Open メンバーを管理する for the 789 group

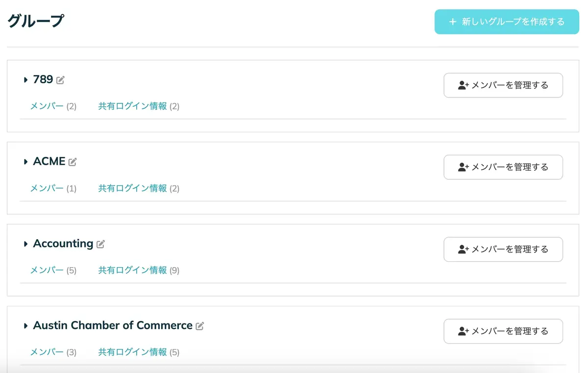pyautogui.click(x=503, y=85)
